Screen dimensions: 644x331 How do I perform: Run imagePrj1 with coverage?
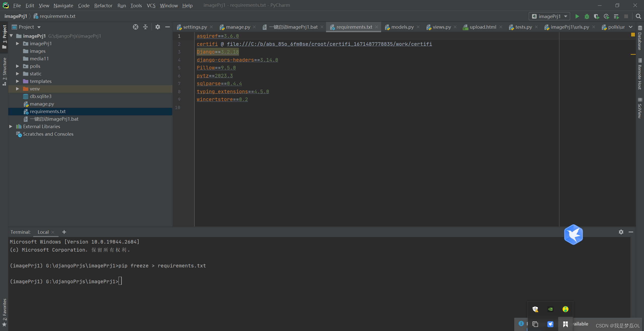(597, 16)
